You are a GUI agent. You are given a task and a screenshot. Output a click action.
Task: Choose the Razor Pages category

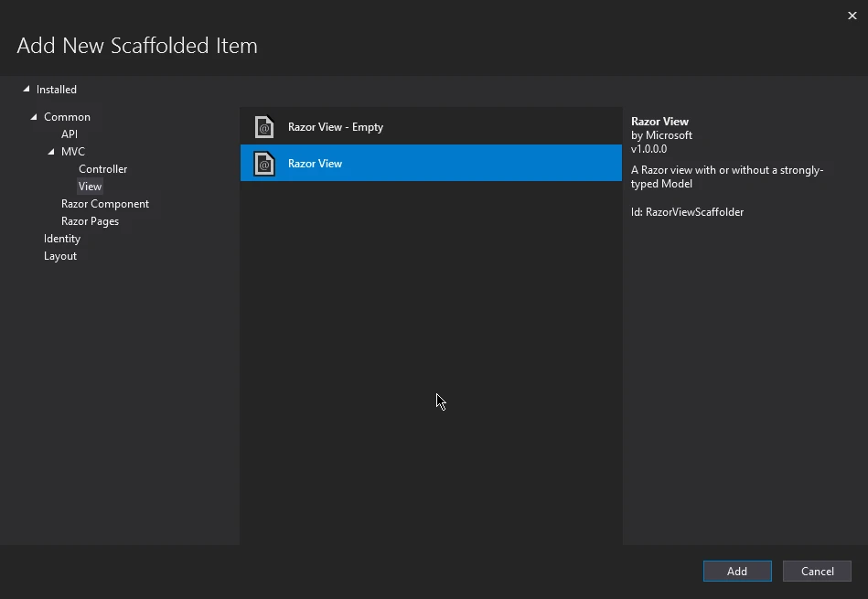90,221
